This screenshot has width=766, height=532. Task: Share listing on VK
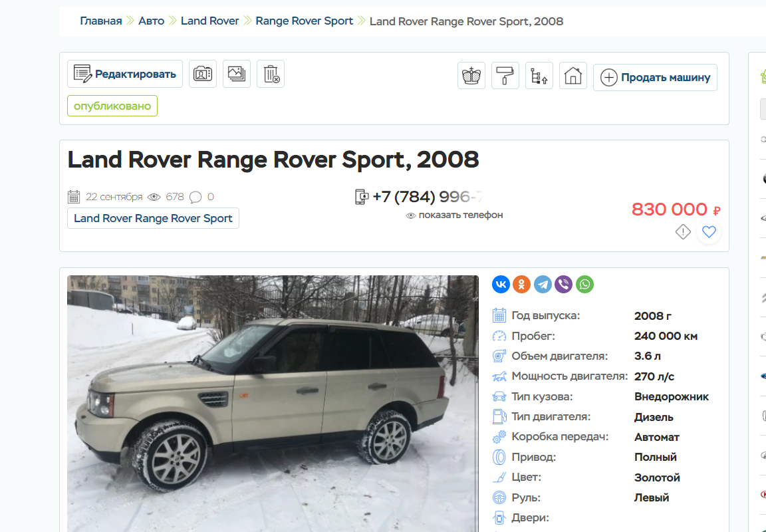tap(501, 285)
